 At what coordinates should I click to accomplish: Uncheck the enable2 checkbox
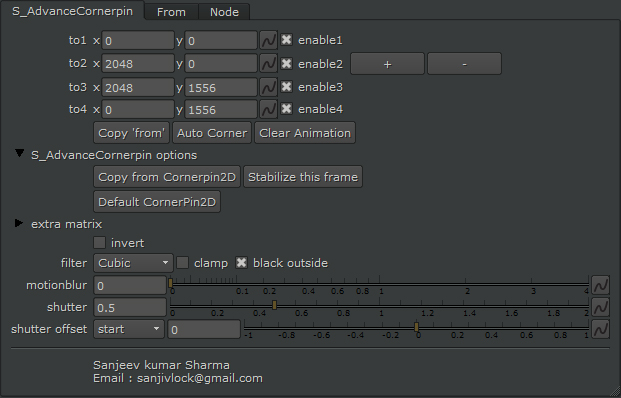pos(286,63)
